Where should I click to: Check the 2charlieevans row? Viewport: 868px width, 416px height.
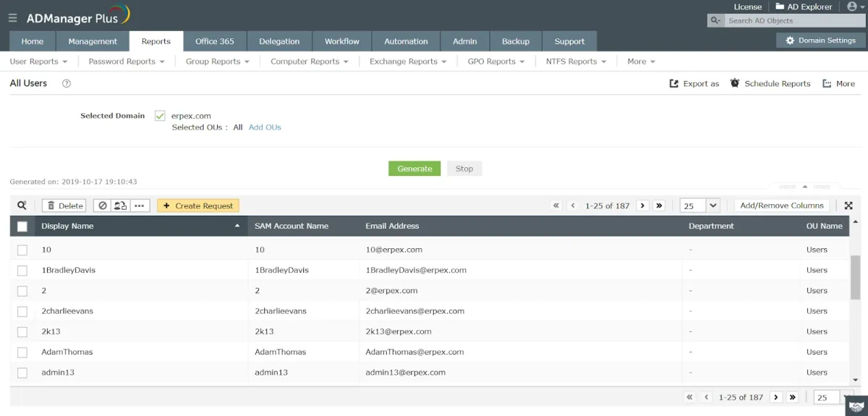tap(22, 311)
